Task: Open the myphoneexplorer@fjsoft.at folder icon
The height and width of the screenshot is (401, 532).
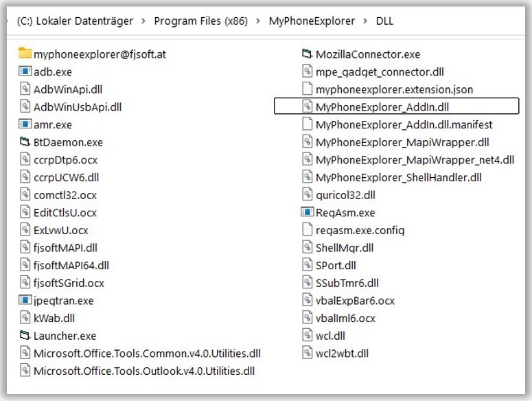Action: (25, 54)
